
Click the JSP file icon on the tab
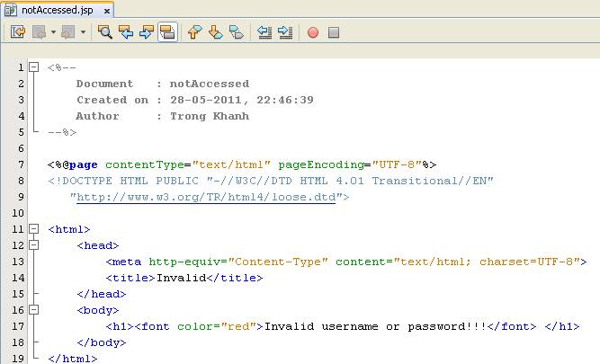[x=10, y=10]
